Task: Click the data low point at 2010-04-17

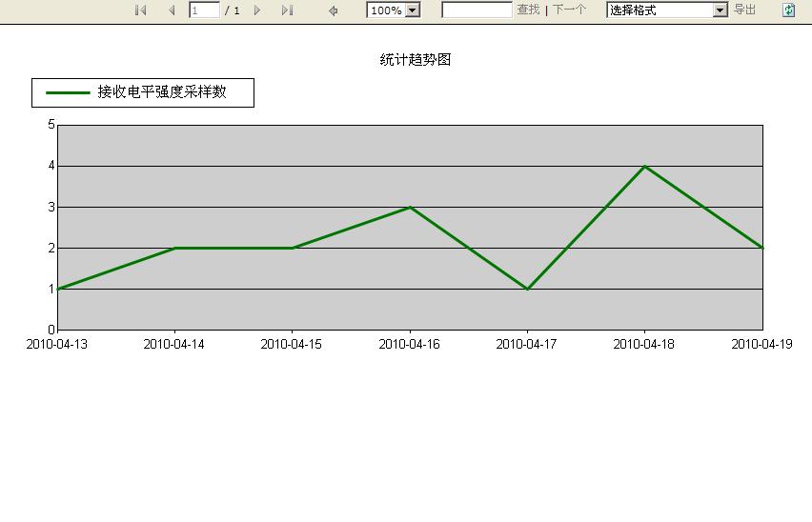Action: 527,289
